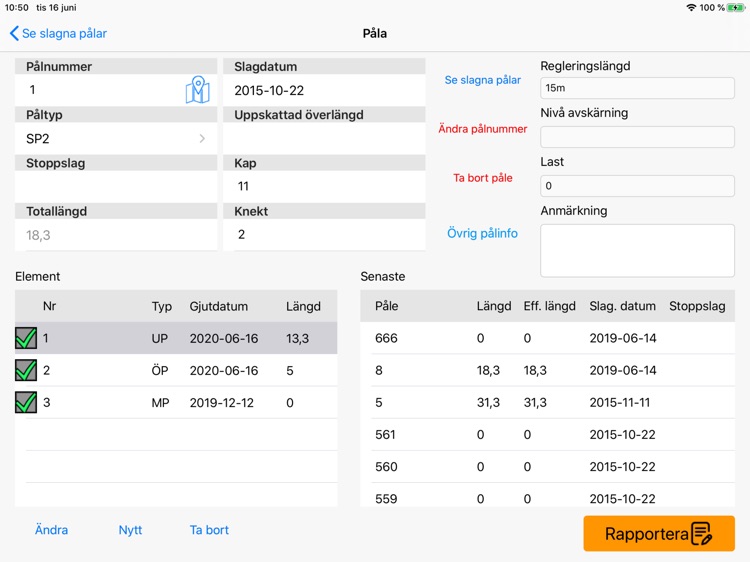Expand the Påltyp SP2 chevron

(202, 139)
